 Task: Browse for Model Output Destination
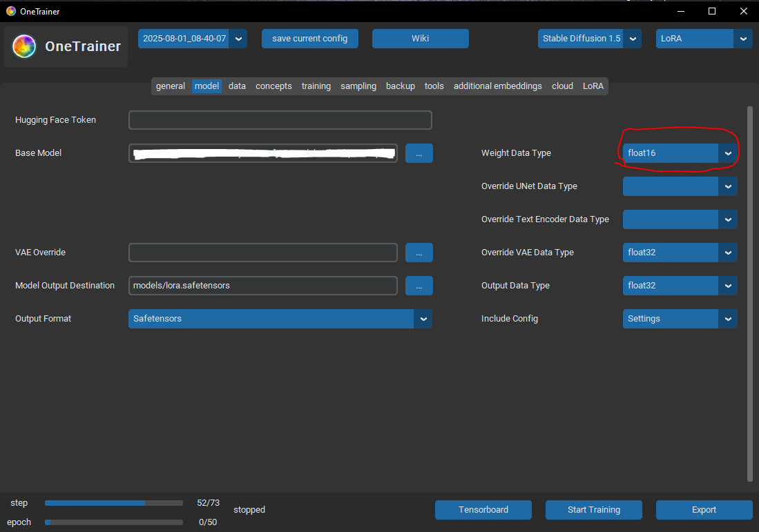419,286
